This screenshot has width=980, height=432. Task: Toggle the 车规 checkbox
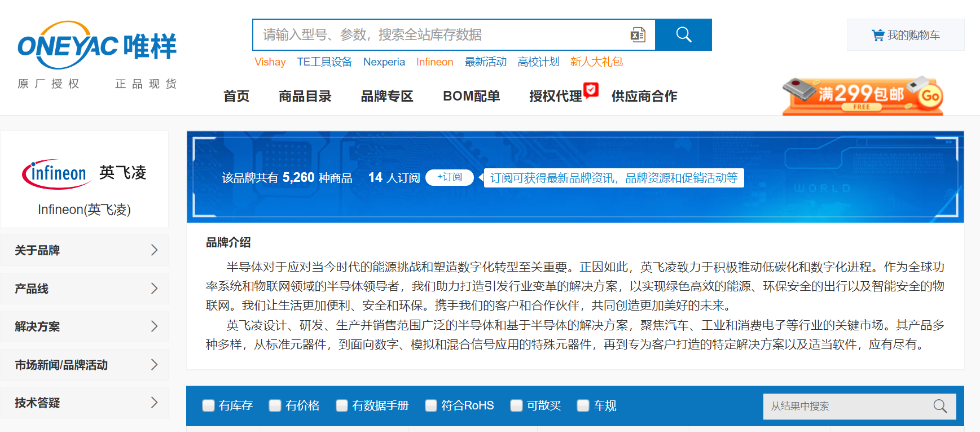583,405
